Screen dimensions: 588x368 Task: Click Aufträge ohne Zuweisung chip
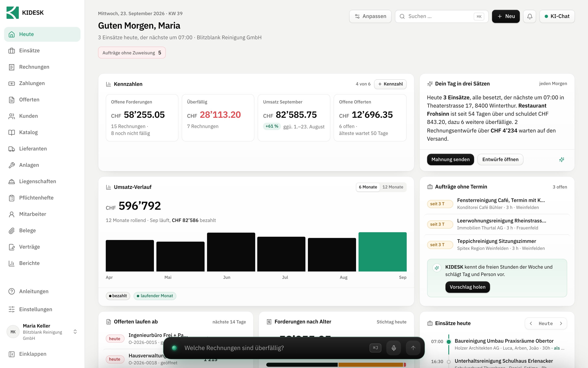pos(132,53)
